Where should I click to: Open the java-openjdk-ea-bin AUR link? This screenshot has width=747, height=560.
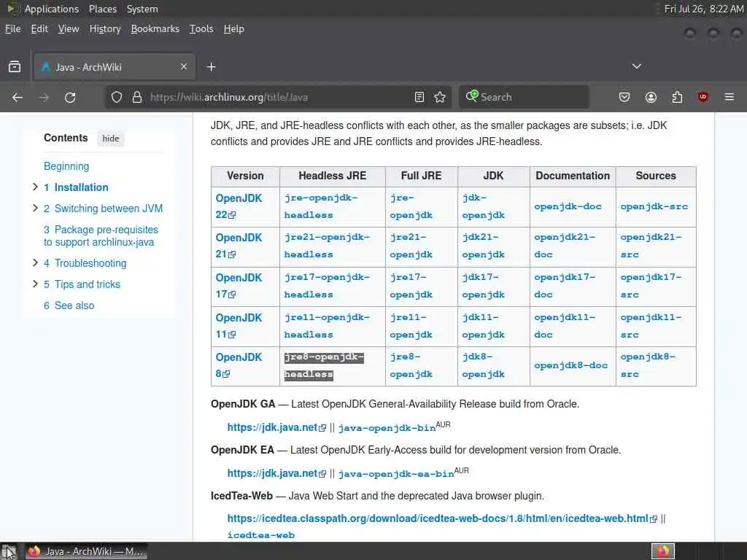(396, 474)
